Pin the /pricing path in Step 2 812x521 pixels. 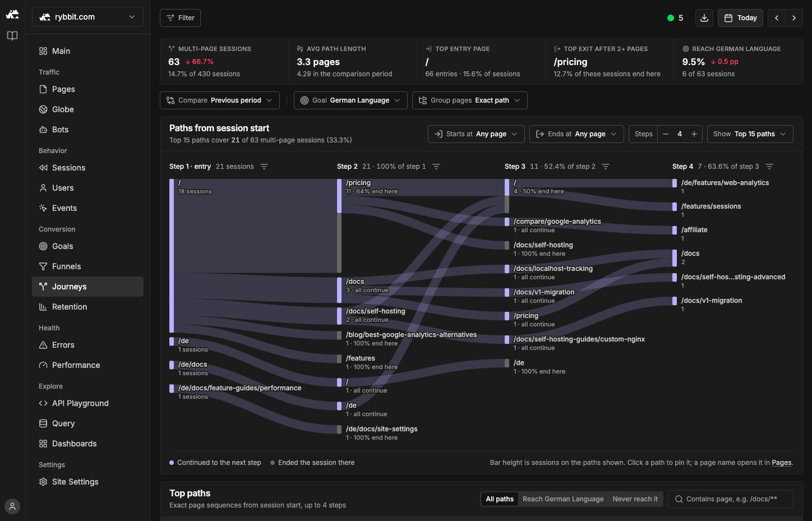(358, 183)
